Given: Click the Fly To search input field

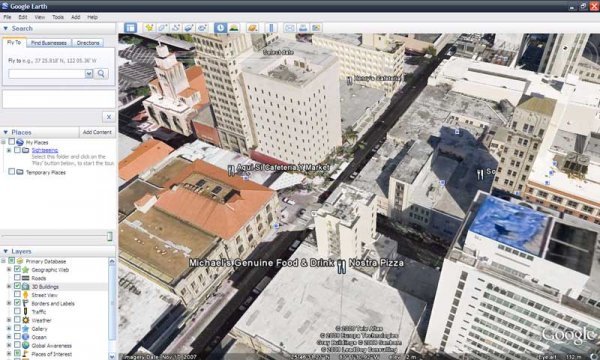Looking at the screenshot, I should tap(46, 73).
